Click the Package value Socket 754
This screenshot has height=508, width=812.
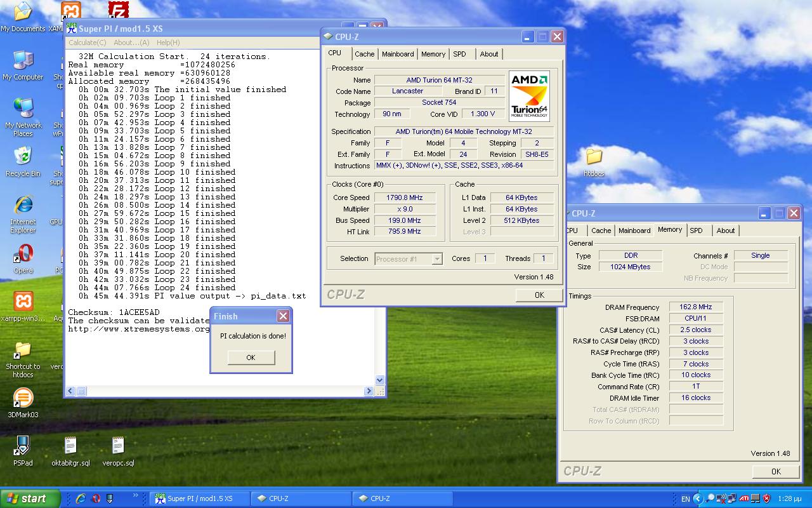439,102
